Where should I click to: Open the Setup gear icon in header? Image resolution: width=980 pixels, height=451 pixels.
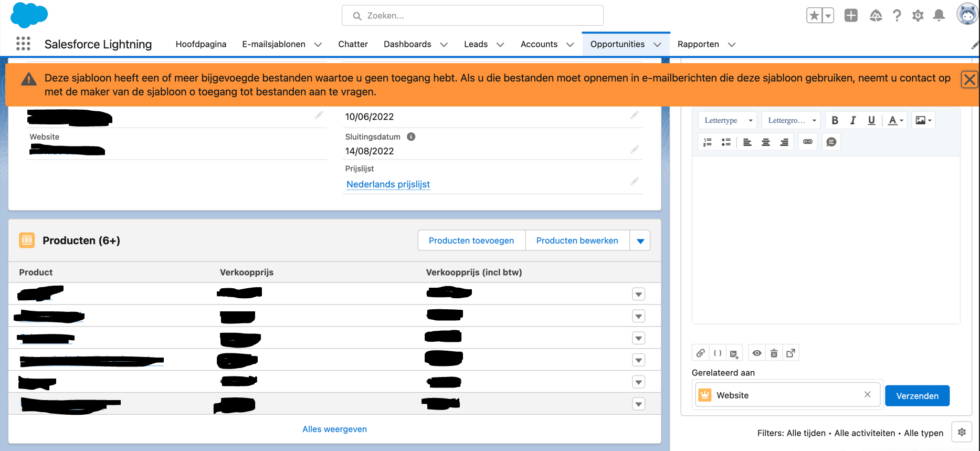click(918, 16)
